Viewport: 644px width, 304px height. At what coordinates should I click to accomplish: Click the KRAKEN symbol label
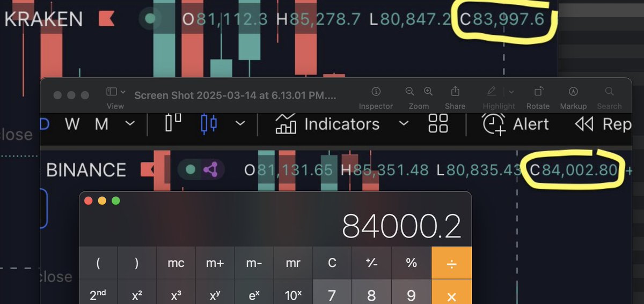[x=43, y=19]
